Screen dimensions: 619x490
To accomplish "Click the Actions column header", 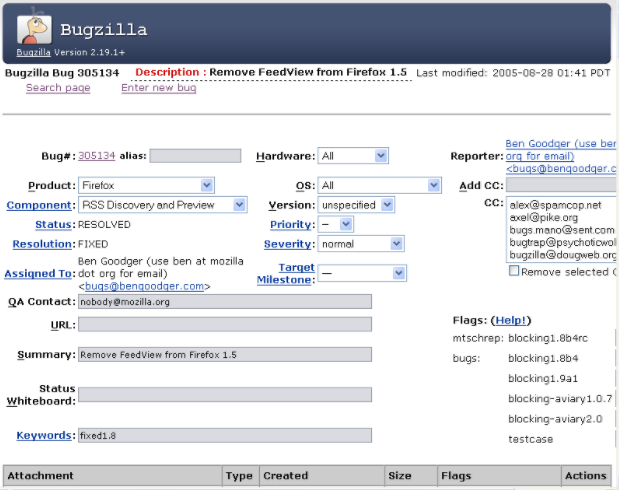I will [586, 476].
